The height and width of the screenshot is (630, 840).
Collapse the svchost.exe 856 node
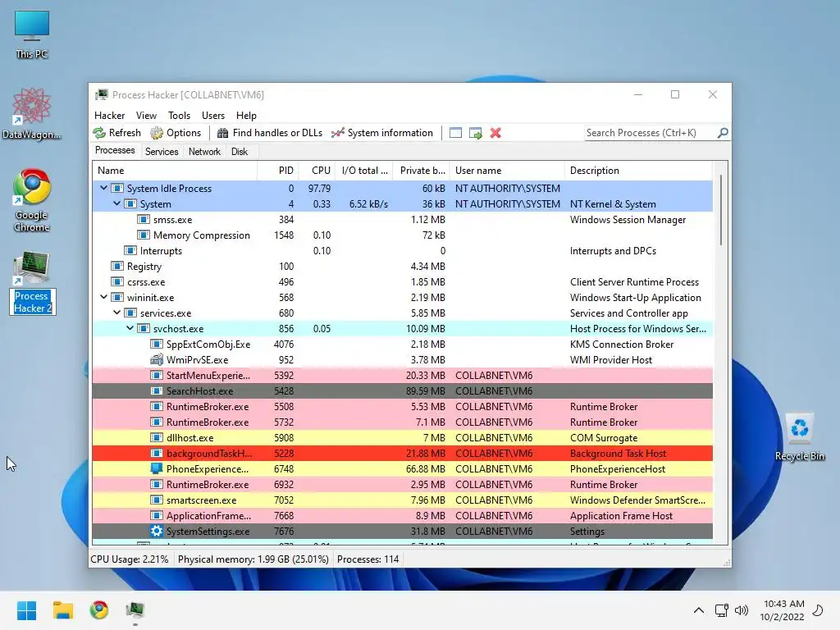click(130, 328)
